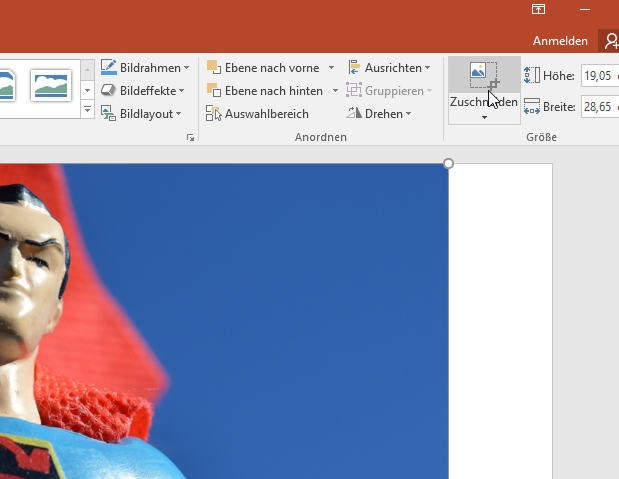
Task: Open the Auswahlbereich selection pane
Action: [x=257, y=114]
